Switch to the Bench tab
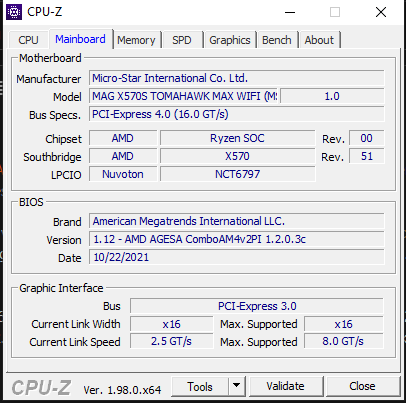This screenshot has height=403, width=406. 277,40
